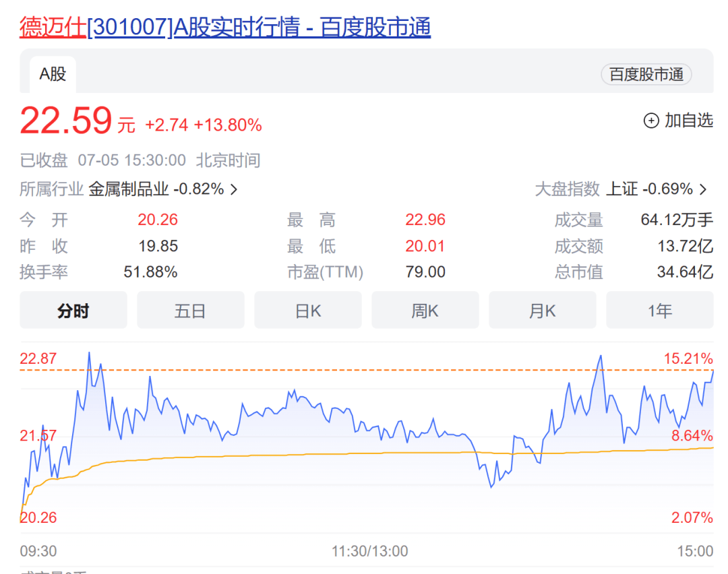Click the 最低 value 20.01
The height and width of the screenshot is (574, 728).
point(425,246)
